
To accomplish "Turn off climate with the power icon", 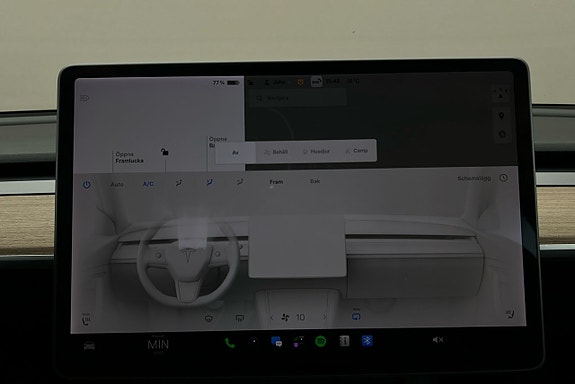I will tap(87, 184).
